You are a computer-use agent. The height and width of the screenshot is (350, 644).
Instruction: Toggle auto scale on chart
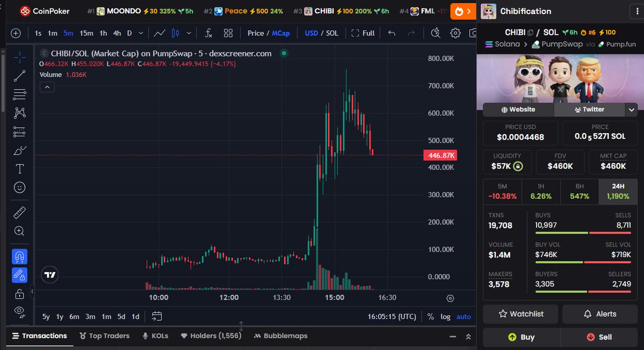pyautogui.click(x=464, y=316)
